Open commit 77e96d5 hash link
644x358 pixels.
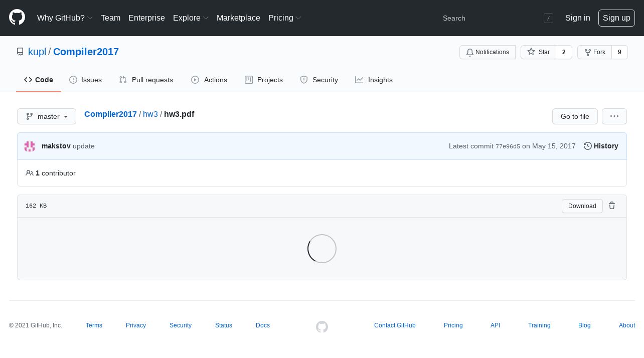click(x=508, y=146)
